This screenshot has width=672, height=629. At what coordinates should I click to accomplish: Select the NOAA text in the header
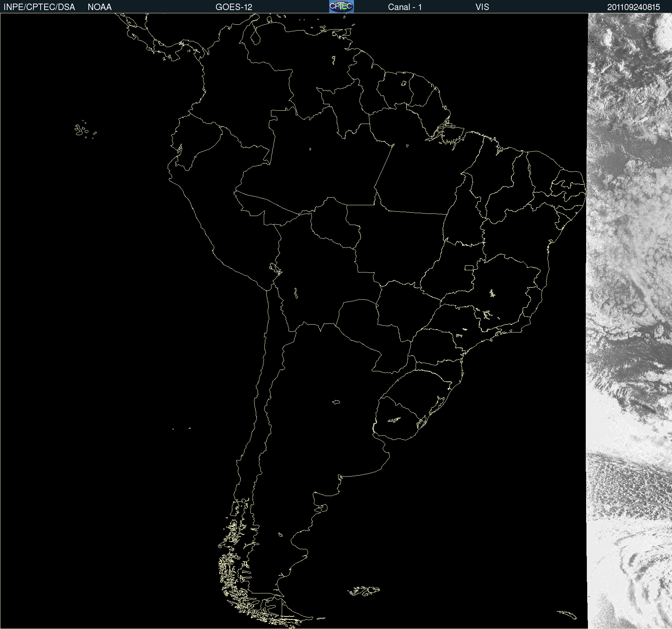100,7
